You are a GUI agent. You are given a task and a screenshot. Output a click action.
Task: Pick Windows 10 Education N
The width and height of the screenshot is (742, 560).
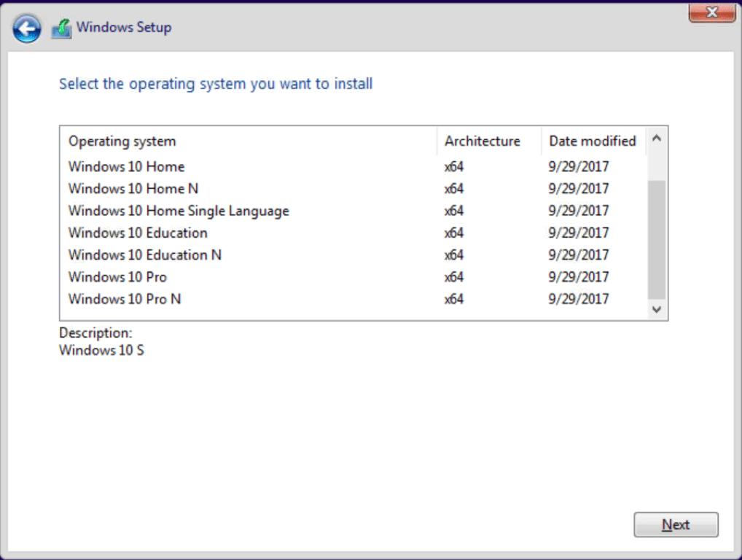coord(144,254)
